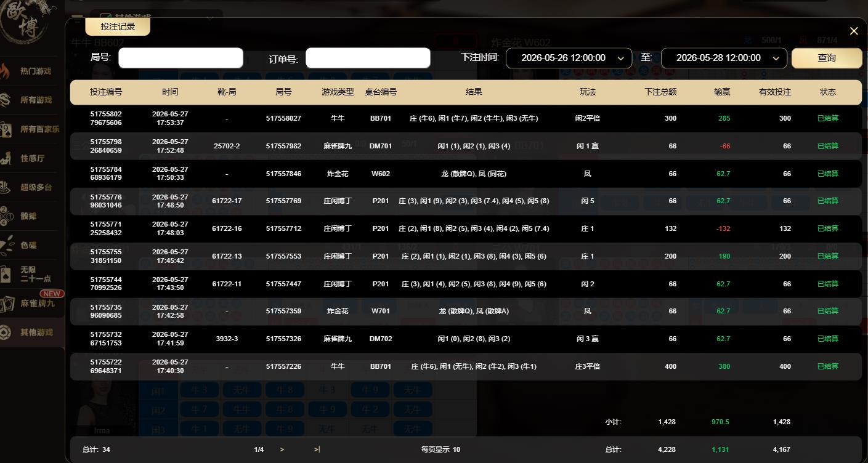Close the betting record dialog
The width and height of the screenshot is (868, 463).
854,31
